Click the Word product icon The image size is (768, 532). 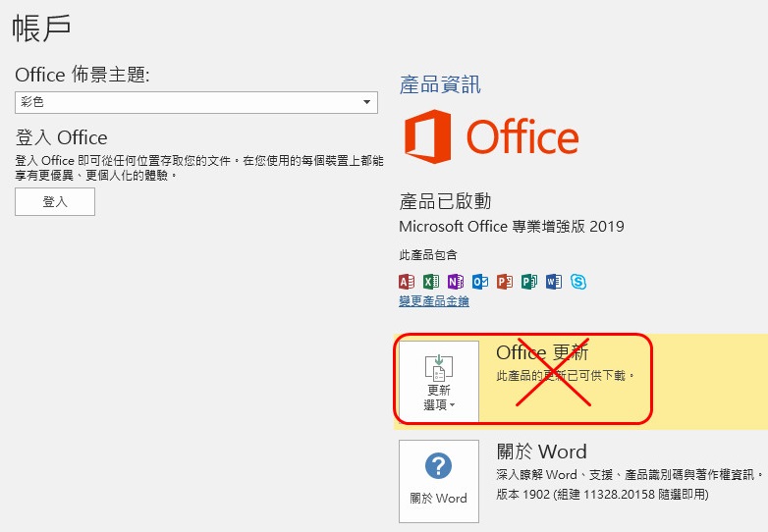tap(554, 282)
